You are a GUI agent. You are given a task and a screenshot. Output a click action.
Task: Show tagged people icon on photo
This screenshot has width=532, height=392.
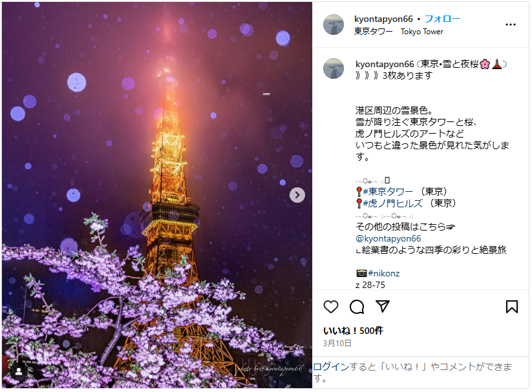pyautogui.click(x=19, y=371)
